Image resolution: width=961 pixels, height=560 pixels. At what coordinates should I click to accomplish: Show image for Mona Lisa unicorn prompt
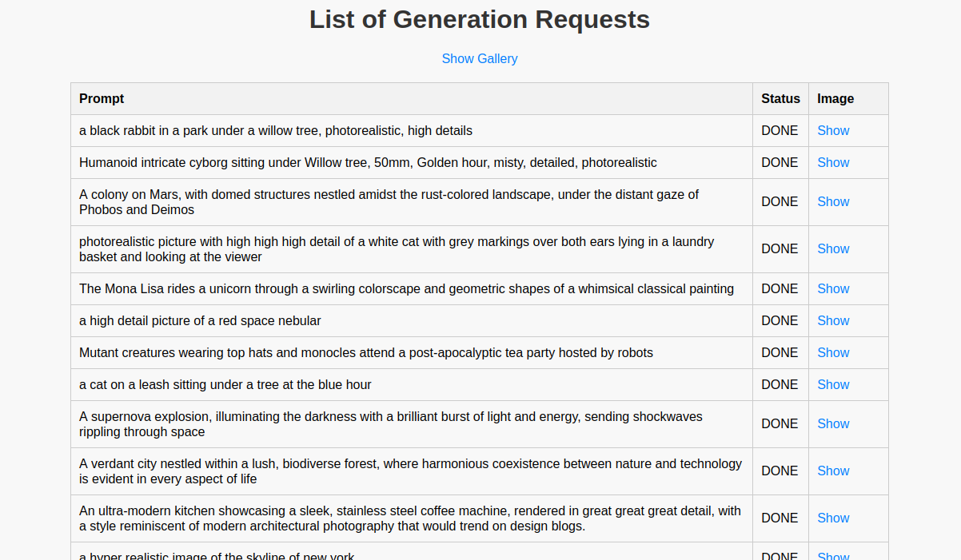(833, 288)
